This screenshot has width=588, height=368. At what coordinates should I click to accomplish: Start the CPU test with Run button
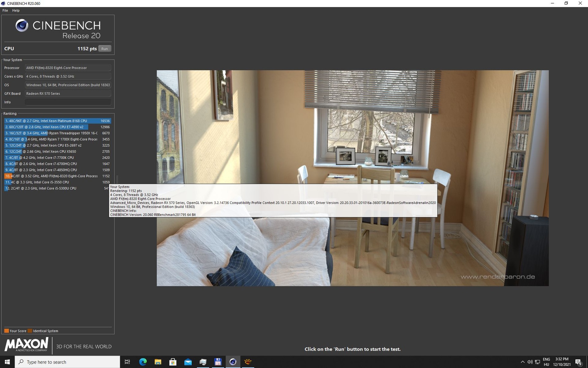point(105,49)
